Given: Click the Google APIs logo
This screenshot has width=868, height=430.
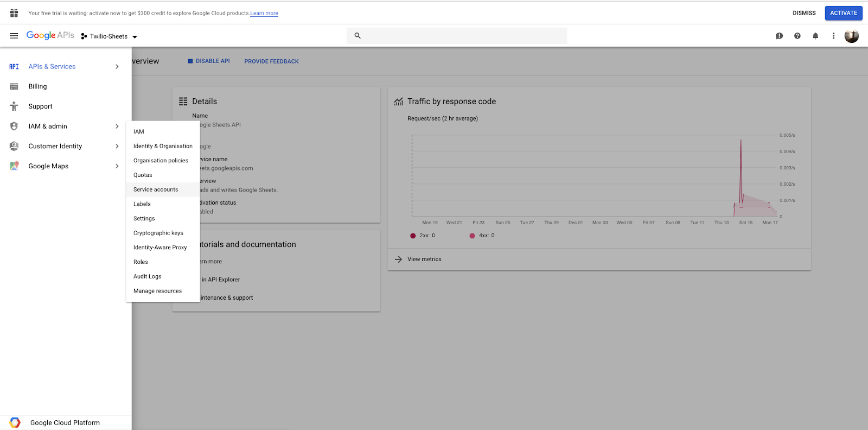Looking at the screenshot, I should pos(50,35).
